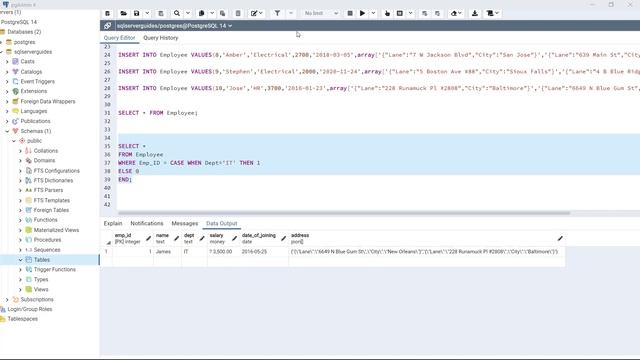Click the editor horizontal scrollbar
This screenshot has width=640, height=360.
(344, 213)
